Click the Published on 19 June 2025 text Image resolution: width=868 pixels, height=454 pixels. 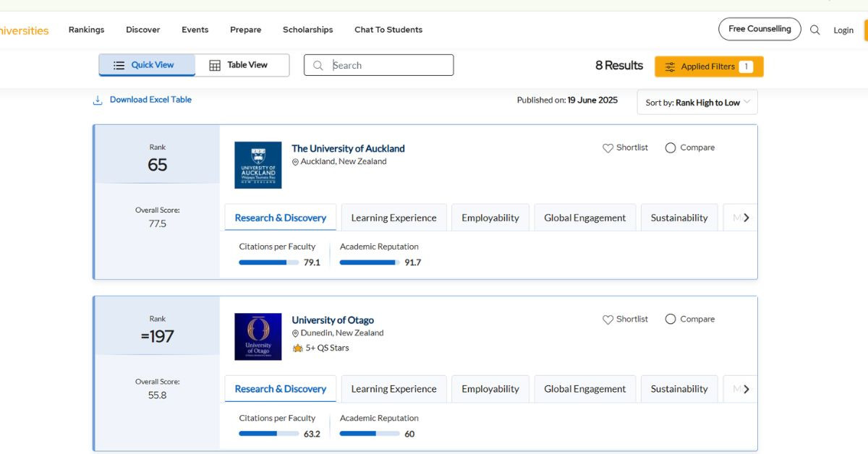567,100
